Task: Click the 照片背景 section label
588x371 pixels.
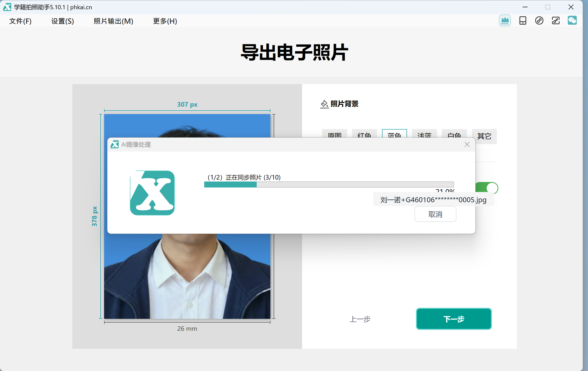Action: click(x=344, y=104)
